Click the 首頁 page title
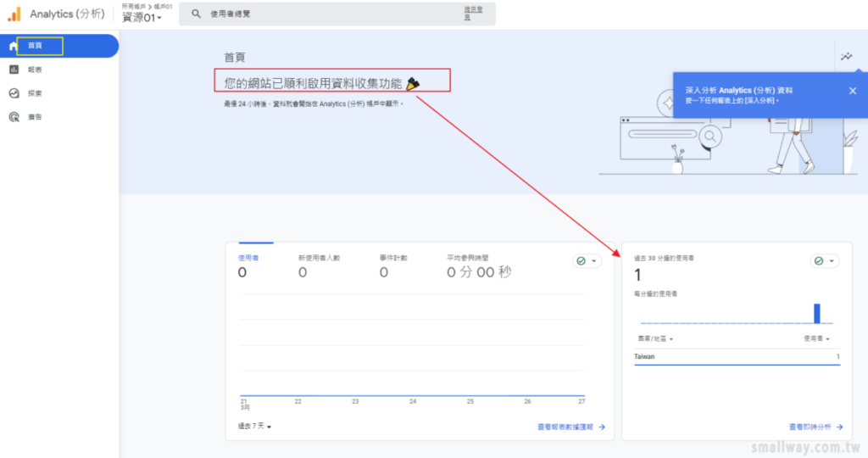Viewport: 868px width, 458px height. (x=234, y=57)
